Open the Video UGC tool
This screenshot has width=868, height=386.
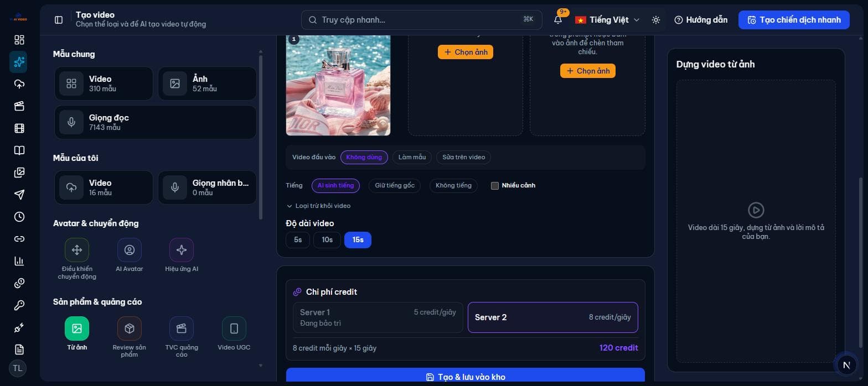(234, 334)
